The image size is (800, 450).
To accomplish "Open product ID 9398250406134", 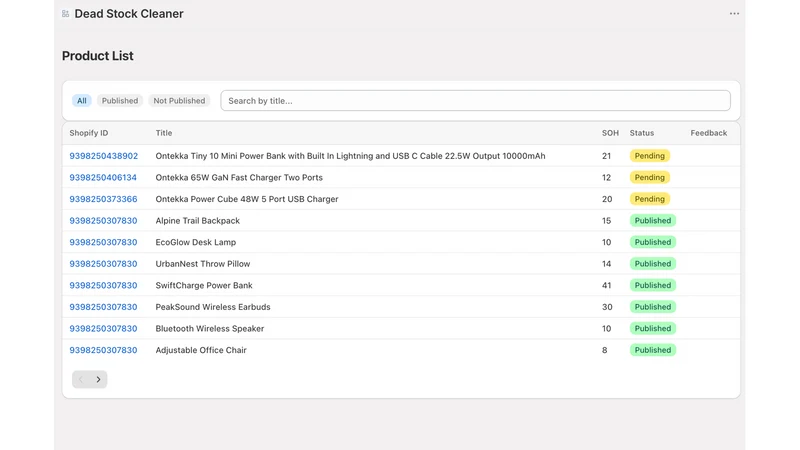I will 103,178.
